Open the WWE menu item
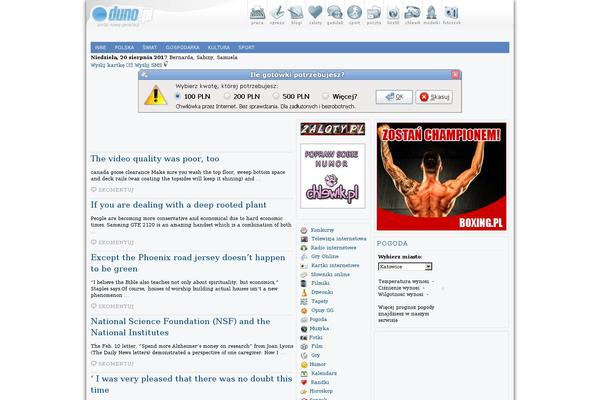The image size is (600, 400). point(100,47)
